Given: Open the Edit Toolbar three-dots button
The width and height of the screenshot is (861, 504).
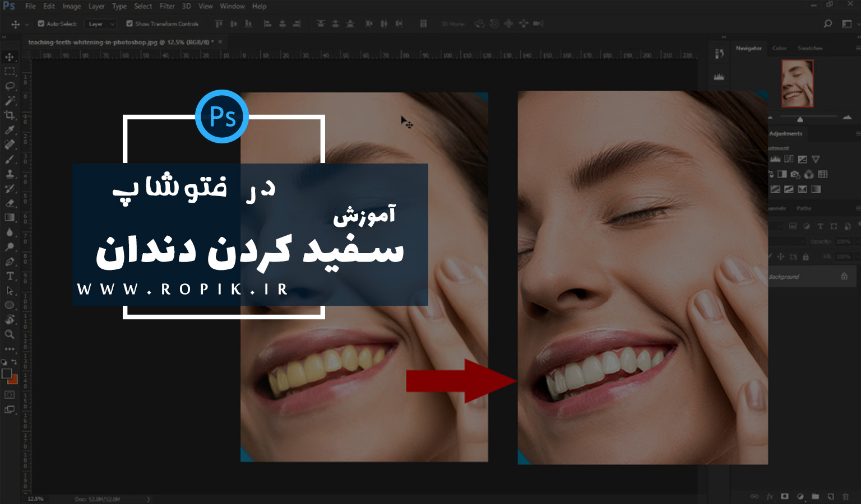Looking at the screenshot, I should point(10,349).
